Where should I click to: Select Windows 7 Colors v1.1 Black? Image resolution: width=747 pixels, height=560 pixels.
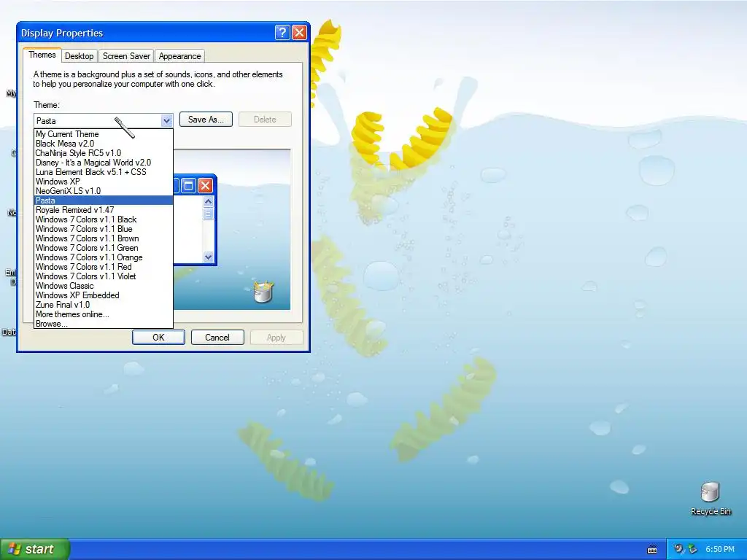(104, 219)
